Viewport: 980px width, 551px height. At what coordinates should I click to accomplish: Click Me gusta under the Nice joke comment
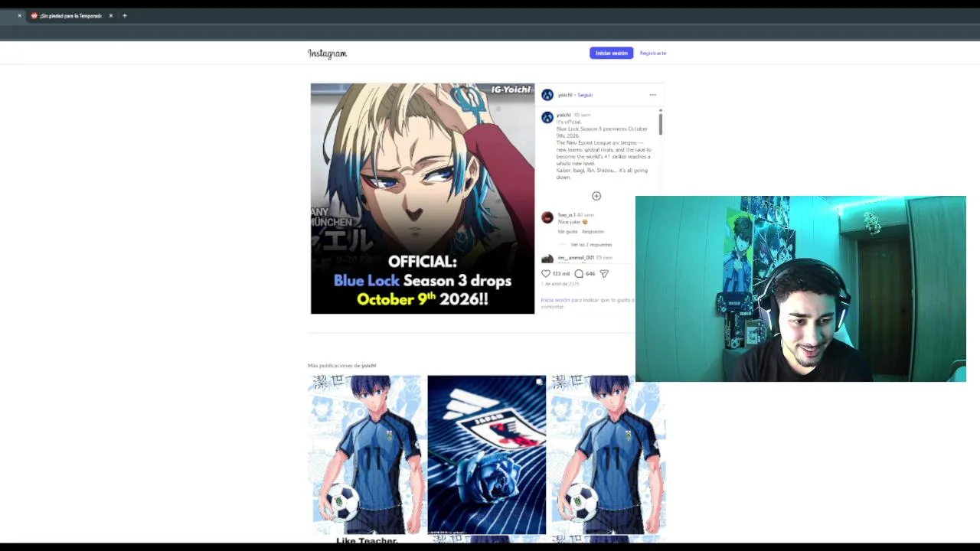(567, 231)
